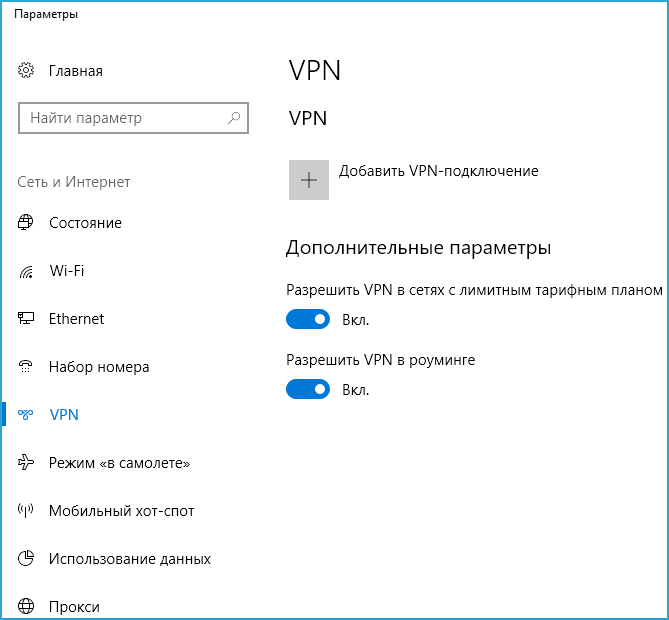
Task: Select Режим «в самолете» menu item
Action: pos(119,463)
